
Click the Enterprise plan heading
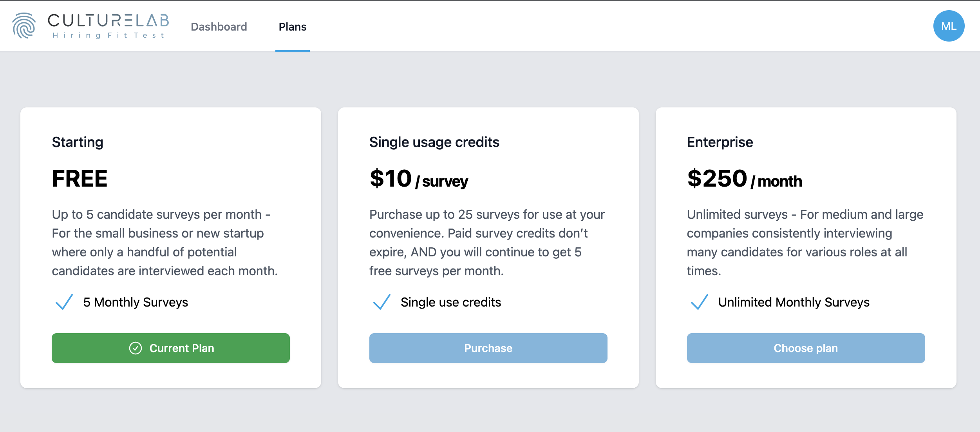(720, 142)
